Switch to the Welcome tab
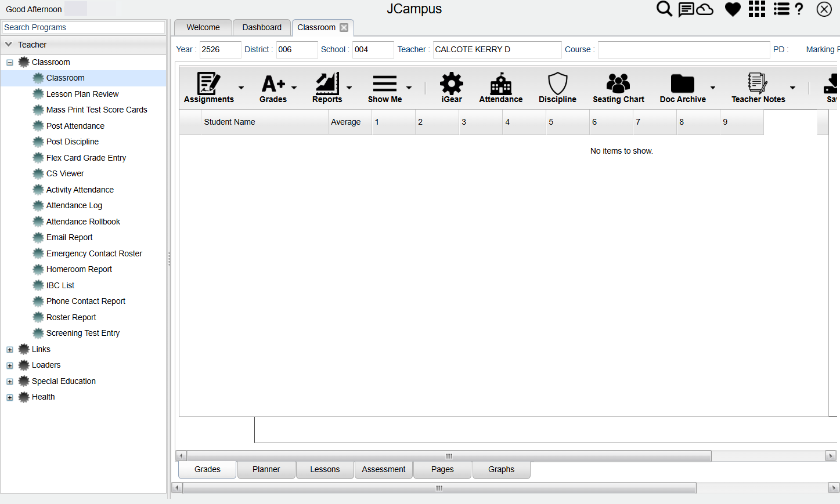 pyautogui.click(x=203, y=27)
